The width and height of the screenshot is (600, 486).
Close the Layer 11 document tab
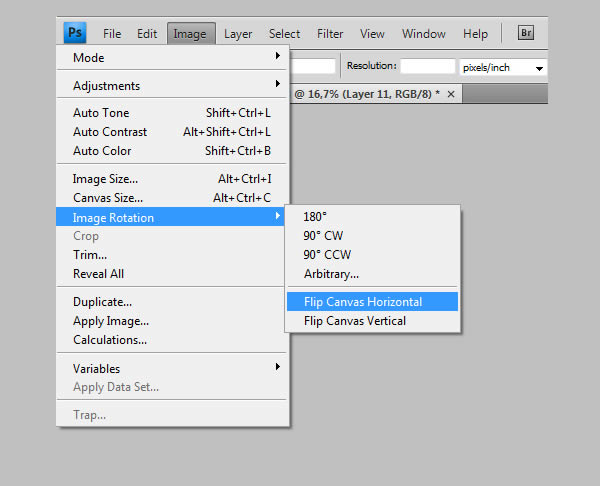pos(451,94)
